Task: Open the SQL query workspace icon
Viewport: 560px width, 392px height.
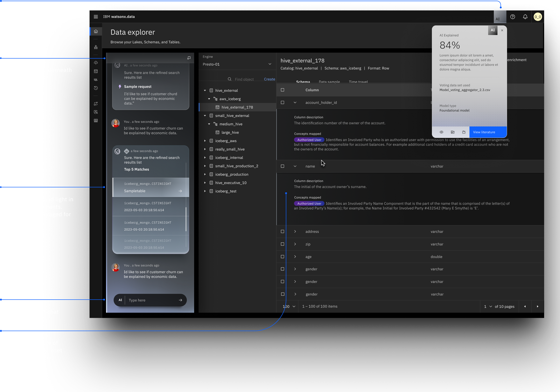Action: (x=96, y=80)
